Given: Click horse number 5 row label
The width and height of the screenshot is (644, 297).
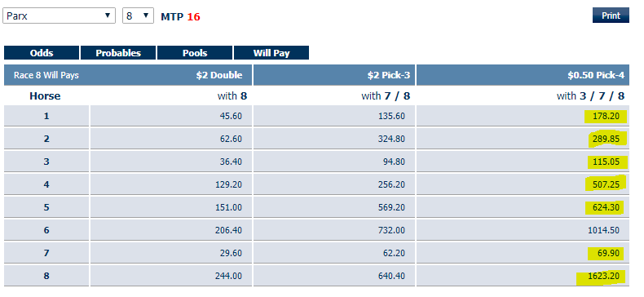Looking at the screenshot, I should (x=46, y=207).
